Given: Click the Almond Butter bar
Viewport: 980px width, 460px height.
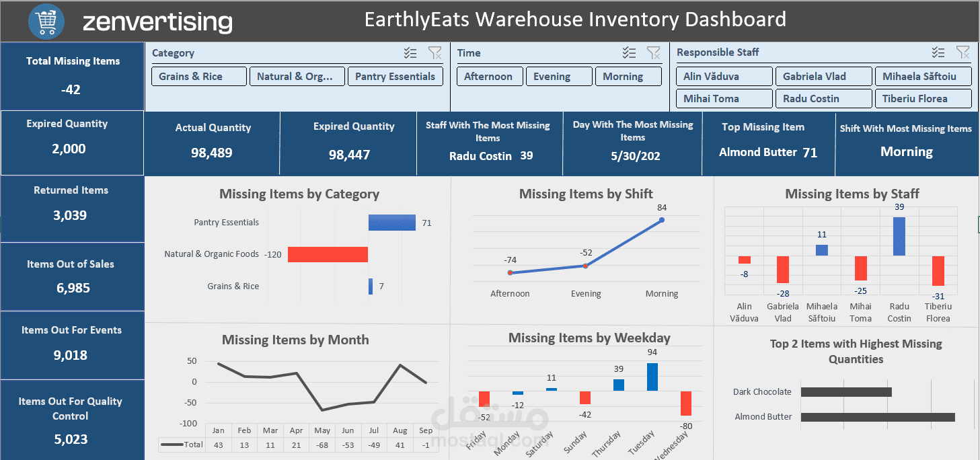Looking at the screenshot, I should tap(878, 417).
